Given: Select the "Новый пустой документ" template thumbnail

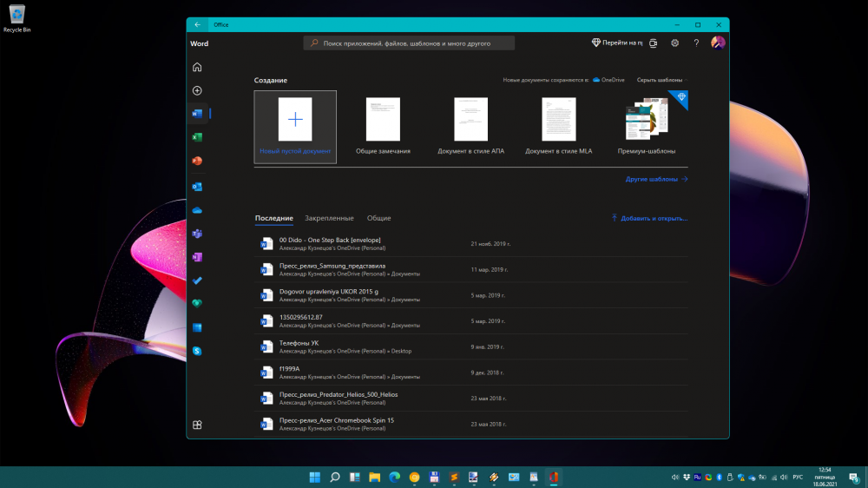Looking at the screenshot, I should [295, 120].
